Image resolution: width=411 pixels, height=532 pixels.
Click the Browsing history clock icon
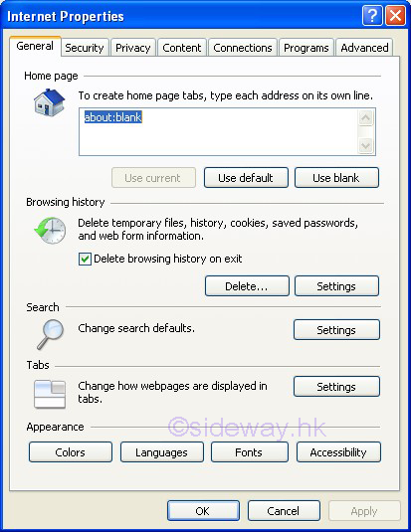click(51, 231)
